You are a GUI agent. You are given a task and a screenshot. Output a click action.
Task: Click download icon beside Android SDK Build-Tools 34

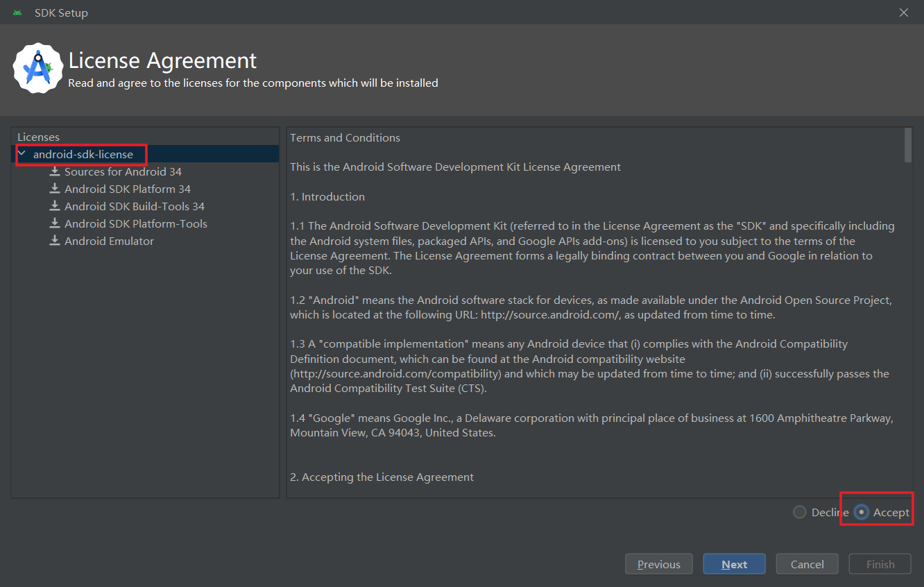[x=55, y=206]
